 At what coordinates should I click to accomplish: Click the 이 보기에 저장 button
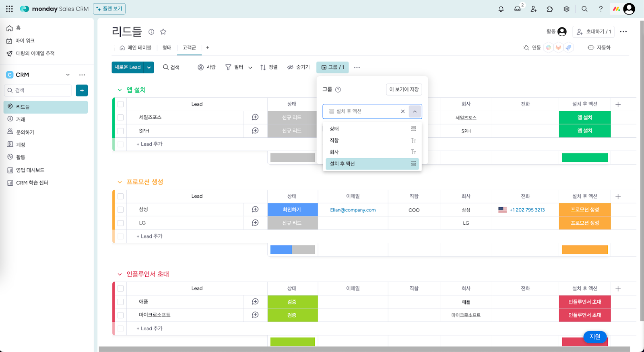[x=404, y=89]
